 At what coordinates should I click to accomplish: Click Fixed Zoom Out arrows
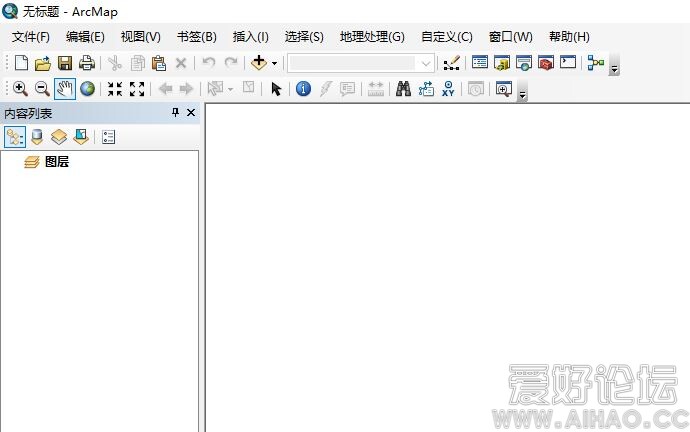(x=137, y=89)
